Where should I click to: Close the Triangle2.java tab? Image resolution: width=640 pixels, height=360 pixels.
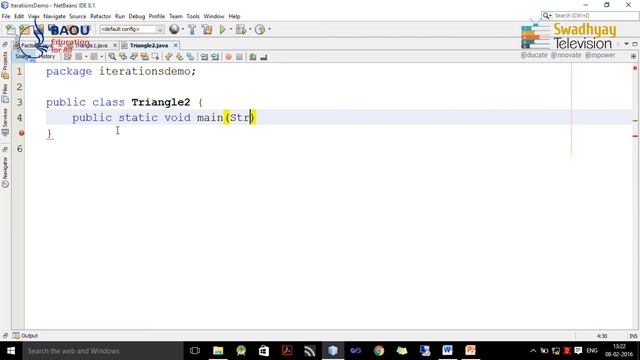176,45
